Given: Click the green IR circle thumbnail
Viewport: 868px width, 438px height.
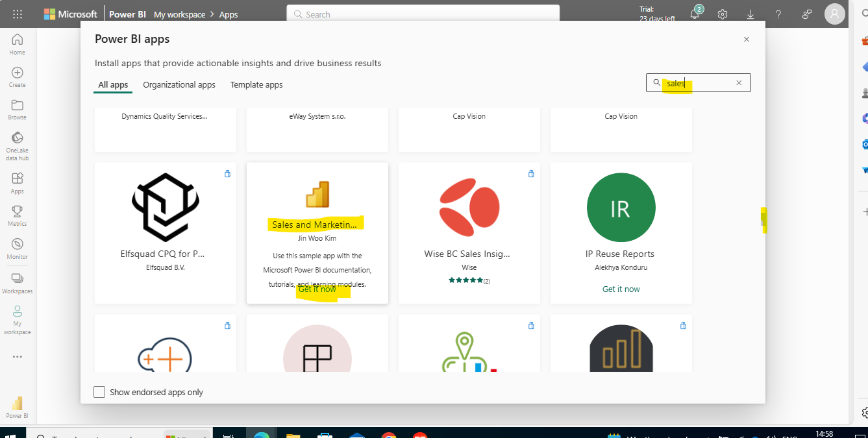Looking at the screenshot, I should click(x=621, y=207).
